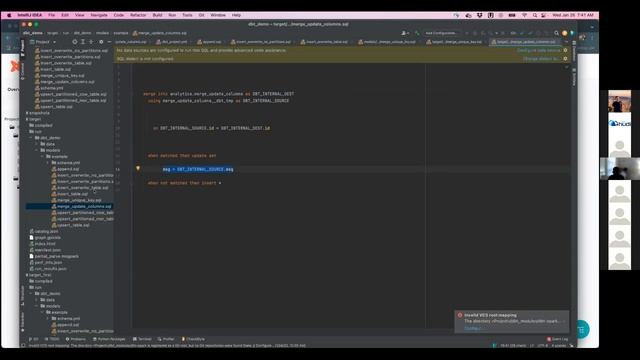Open the File menu
The image size is (640, 360).
point(51,15)
